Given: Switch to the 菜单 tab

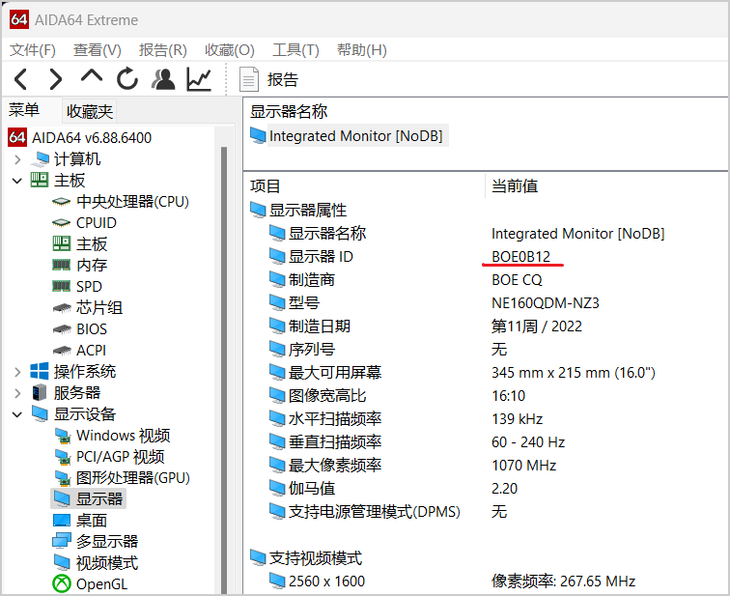Looking at the screenshot, I should pyautogui.click(x=24, y=110).
